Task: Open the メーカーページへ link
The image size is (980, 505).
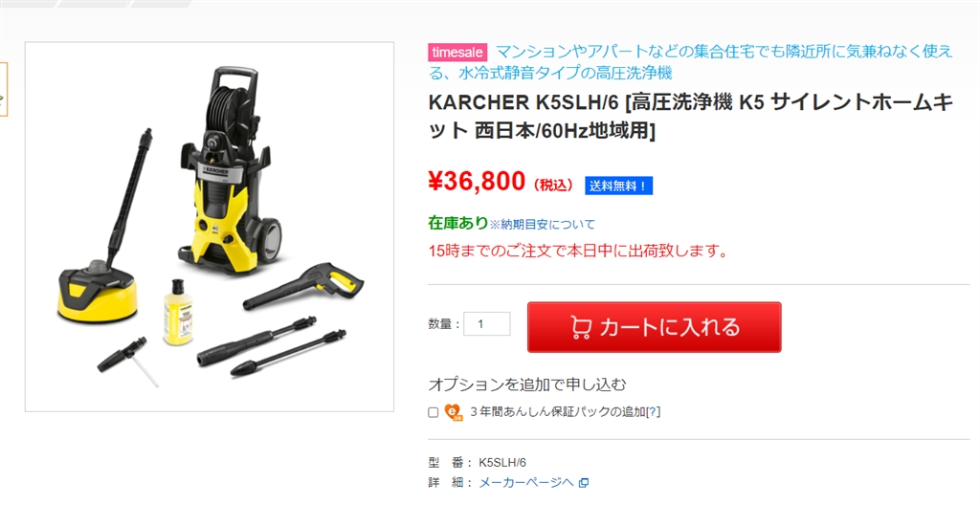Action: point(526,482)
